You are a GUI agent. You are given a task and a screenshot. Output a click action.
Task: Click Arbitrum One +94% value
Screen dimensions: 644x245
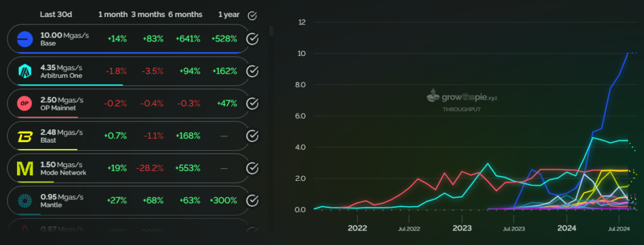(x=190, y=72)
